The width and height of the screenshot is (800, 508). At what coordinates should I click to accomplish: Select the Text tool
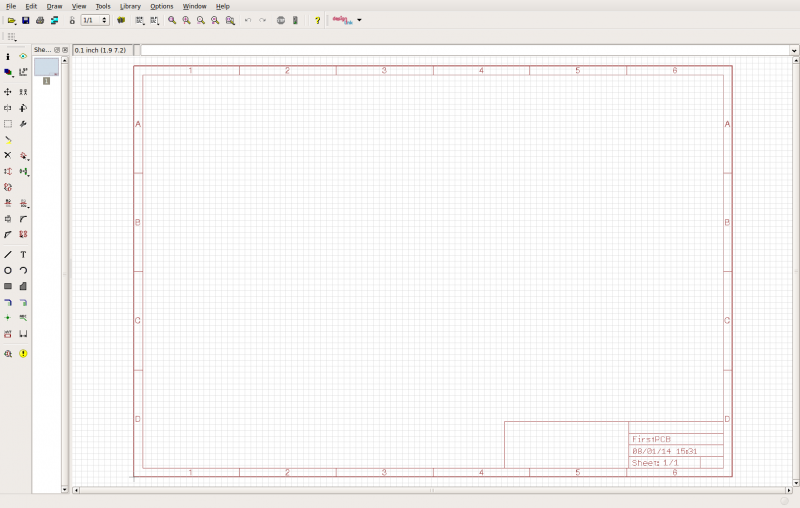tap(23, 254)
